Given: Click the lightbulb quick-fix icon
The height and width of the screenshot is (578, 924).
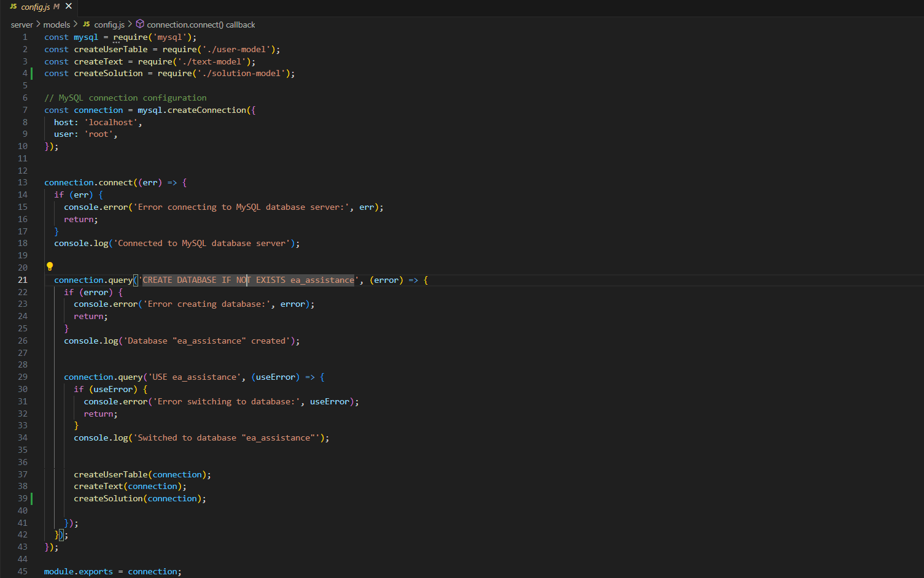Looking at the screenshot, I should point(50,266).
